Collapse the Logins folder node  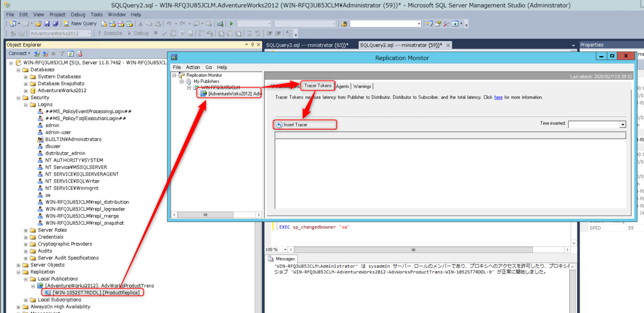[26, 105]
